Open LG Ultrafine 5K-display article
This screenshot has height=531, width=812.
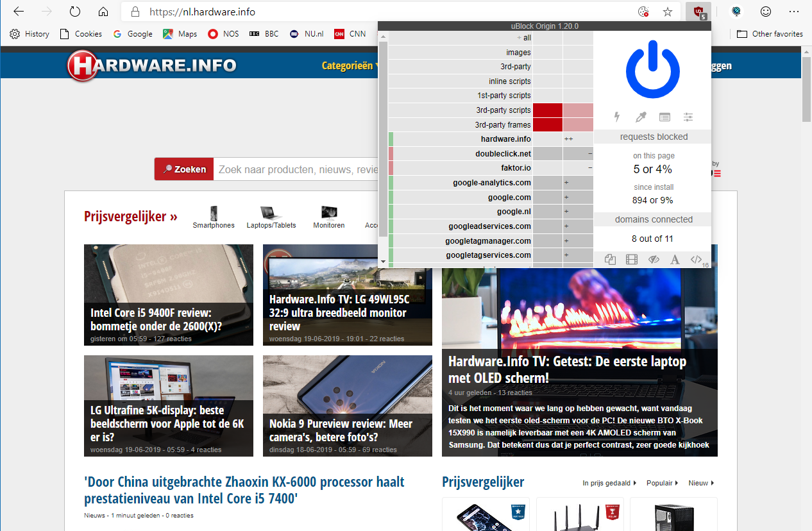coord(169,406)
